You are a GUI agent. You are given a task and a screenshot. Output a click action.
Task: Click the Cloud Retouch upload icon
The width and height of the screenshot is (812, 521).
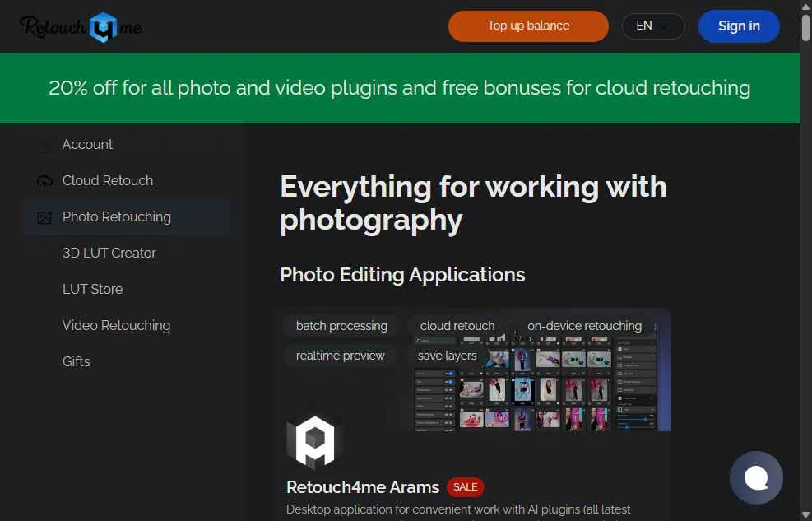click(x=44, y=181)
